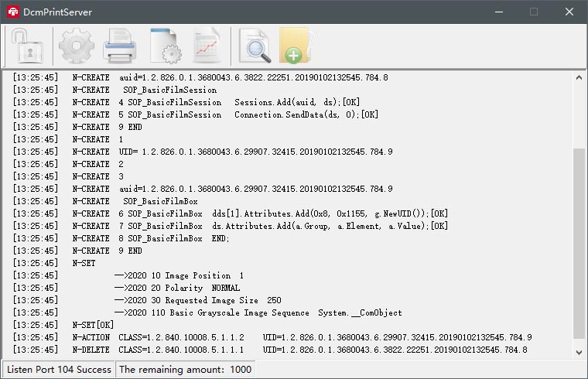Select log line 'N-CREATE 3'
The image size is (588, 379).
(x=68, y=176)
